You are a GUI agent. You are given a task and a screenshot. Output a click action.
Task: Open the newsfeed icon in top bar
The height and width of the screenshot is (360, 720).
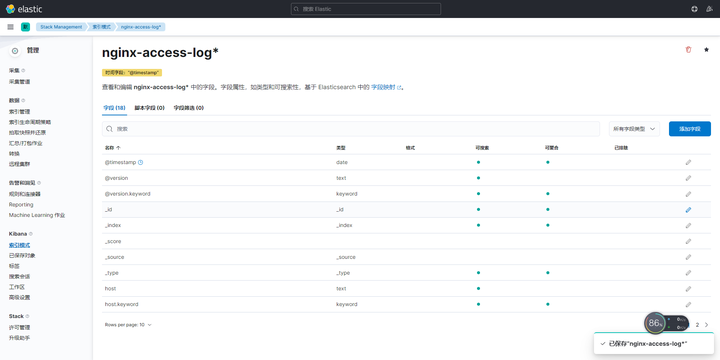709,9
